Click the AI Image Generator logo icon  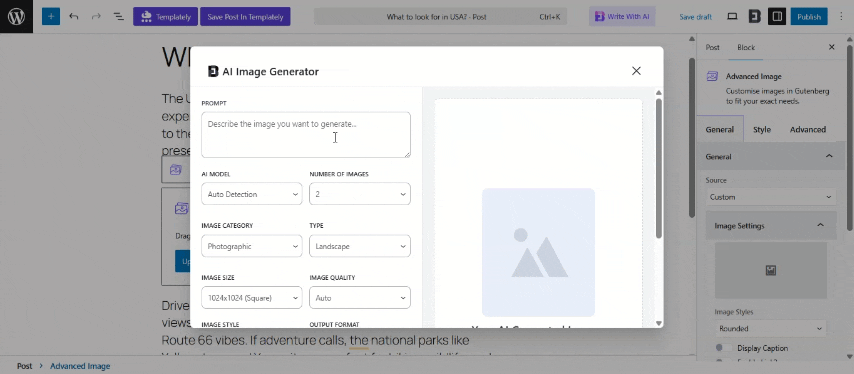(214, 71)
